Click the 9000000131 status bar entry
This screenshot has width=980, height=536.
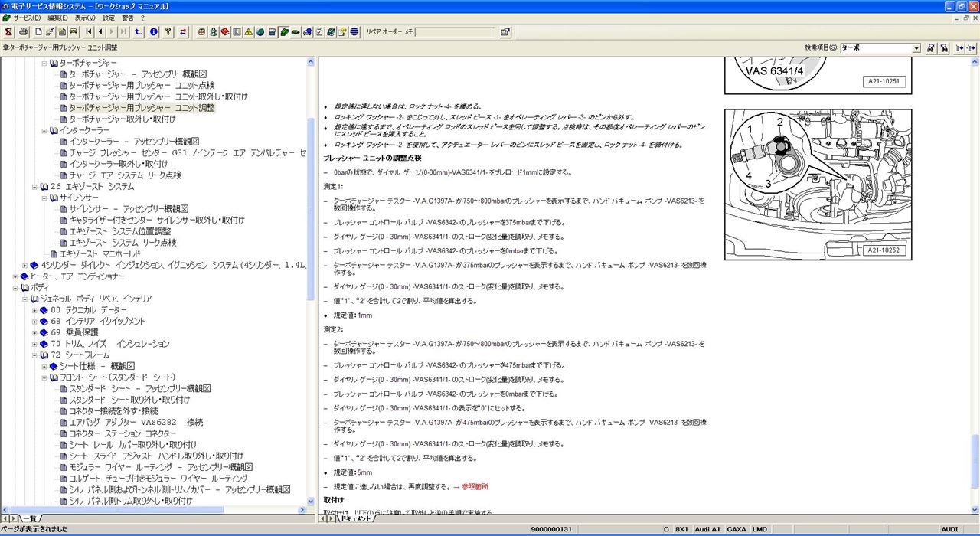[551, 529]
